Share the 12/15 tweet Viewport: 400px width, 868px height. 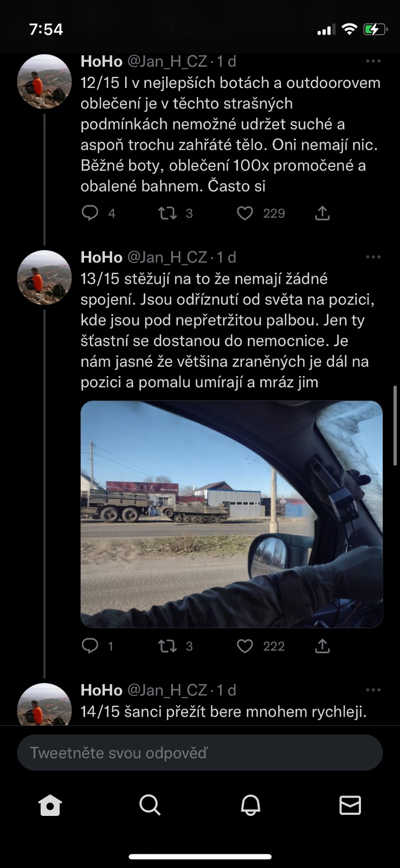[x=322, y=213]
